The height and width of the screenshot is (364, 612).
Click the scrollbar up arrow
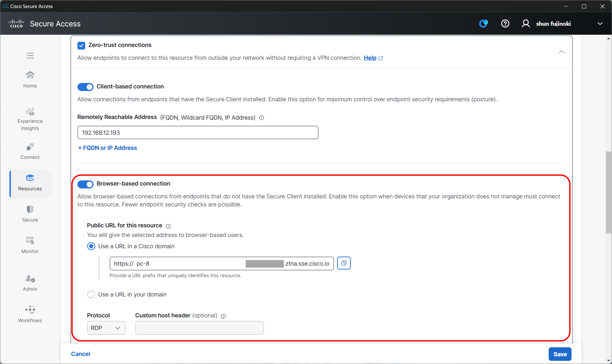point(608,39)
